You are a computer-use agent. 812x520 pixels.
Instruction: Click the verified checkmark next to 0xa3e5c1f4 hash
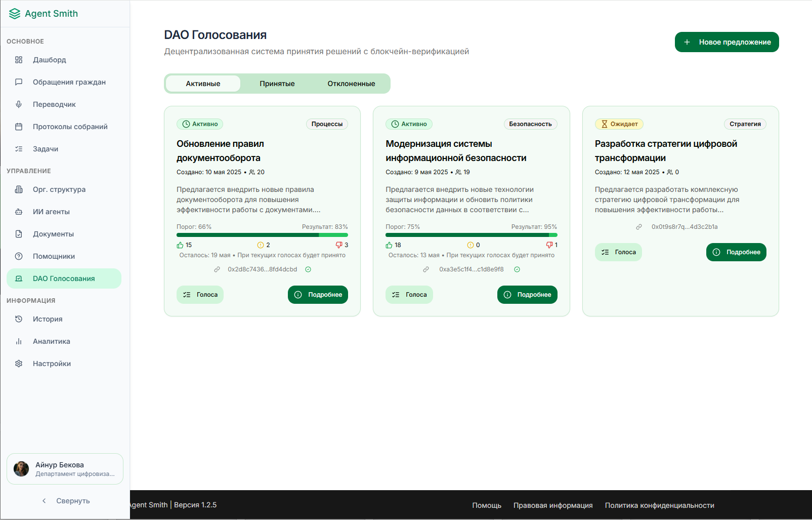pyautogui.click(x=517, y=269)
